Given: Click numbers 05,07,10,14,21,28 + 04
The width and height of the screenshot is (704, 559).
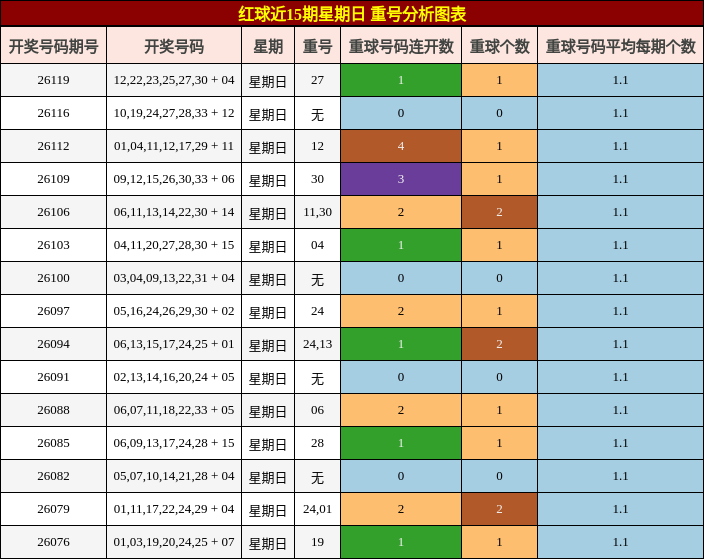Looking at the screenshot, I should point(174,476).
